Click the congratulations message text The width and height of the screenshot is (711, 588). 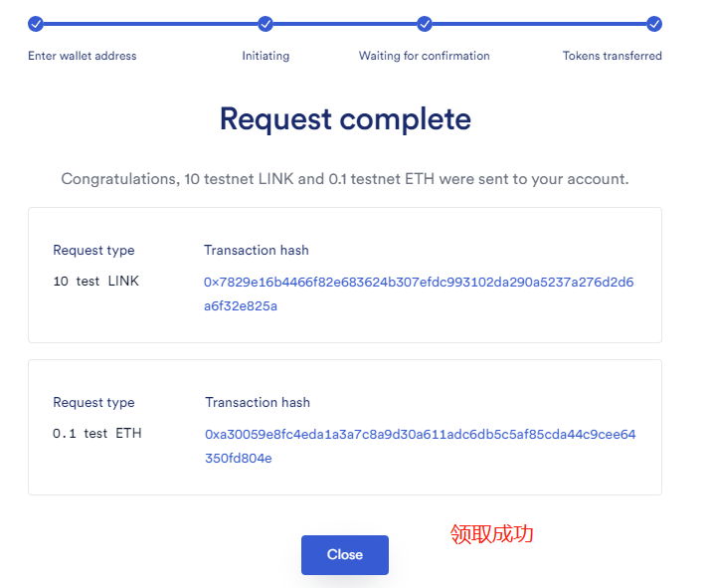[x=345, y=179]
